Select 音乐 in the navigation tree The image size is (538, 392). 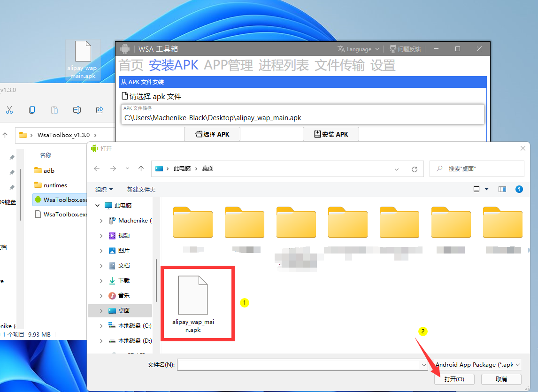click(x=124, y=296)
